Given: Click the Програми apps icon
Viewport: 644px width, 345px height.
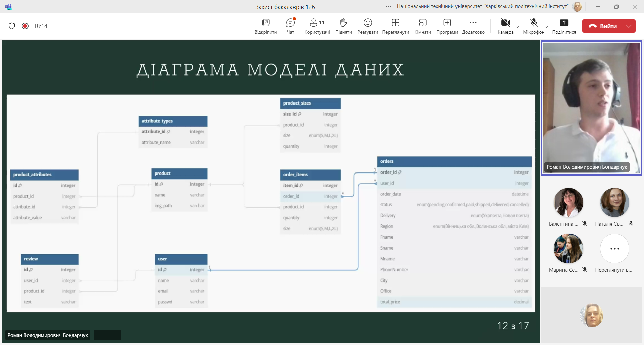Looking at the screenshot, I should coord(447,26).
